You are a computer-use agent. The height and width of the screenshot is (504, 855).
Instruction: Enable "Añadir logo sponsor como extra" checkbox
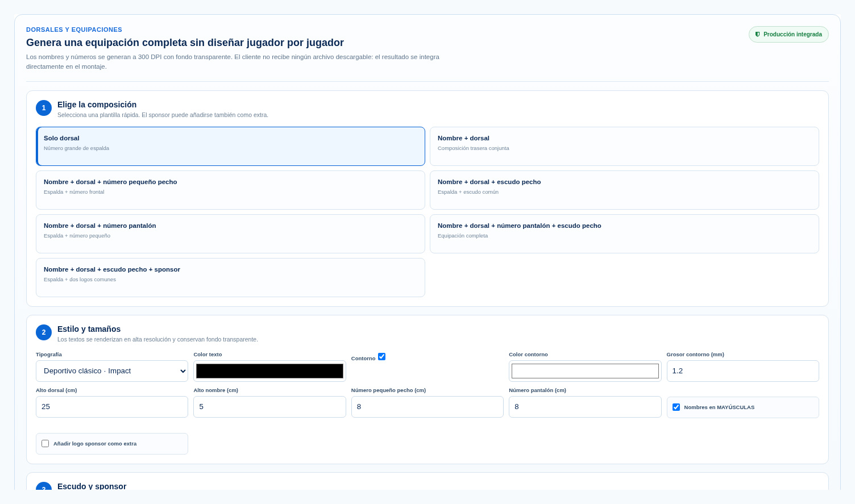click(x=45, y=444)
